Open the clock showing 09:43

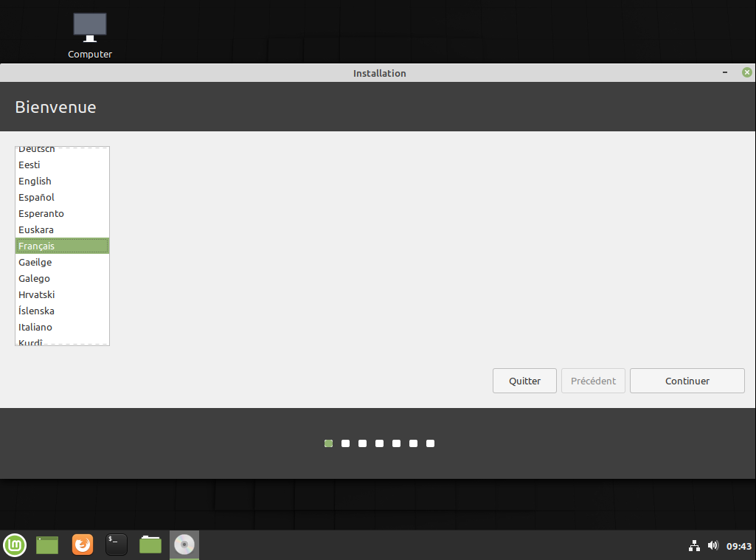(x=738, y=546)
